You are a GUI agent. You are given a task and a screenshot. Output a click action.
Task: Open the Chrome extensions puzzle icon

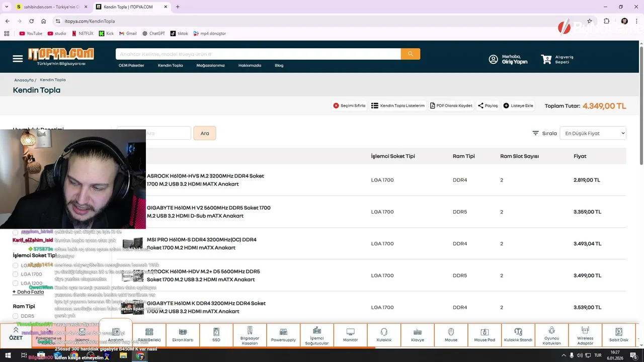(607, 21)
